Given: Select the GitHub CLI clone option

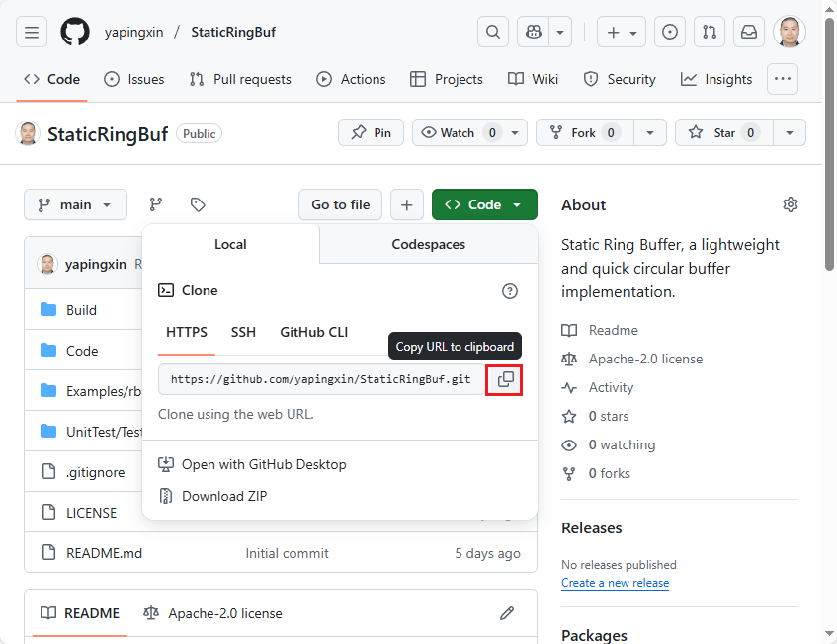Looking at the screenshot, I should tap(314, 333).
